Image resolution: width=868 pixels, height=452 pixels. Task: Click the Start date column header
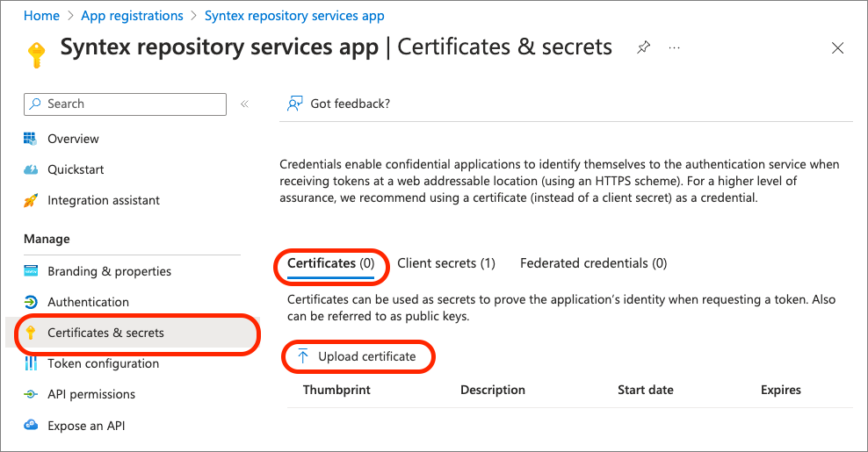(x=646, y=390)
